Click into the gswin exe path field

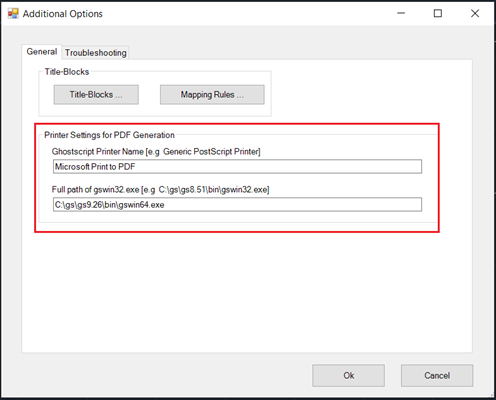coord(237,204)
